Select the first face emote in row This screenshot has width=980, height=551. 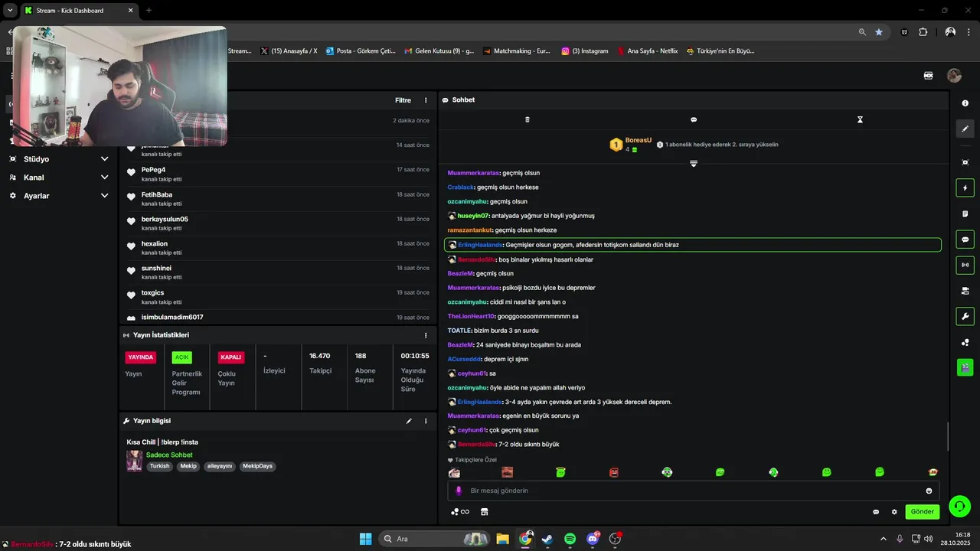point(454,472)
